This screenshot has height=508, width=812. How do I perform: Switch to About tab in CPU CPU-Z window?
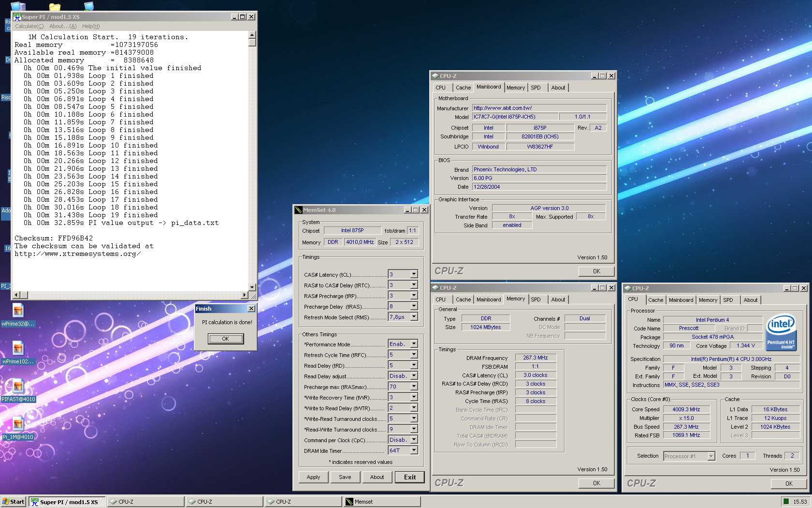(751, 300)
